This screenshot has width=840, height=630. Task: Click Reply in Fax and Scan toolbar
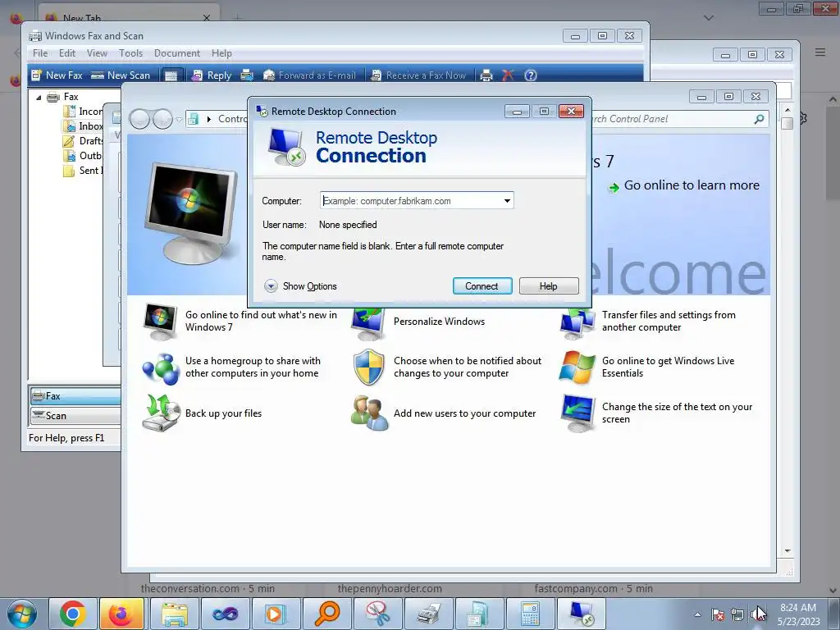pyautogui.click(x=212, y=75)
